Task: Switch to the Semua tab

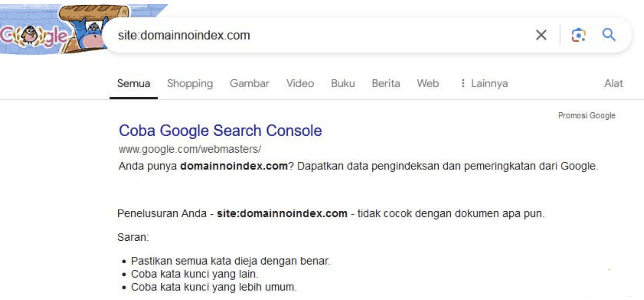Action: click(x=133, y=83)
